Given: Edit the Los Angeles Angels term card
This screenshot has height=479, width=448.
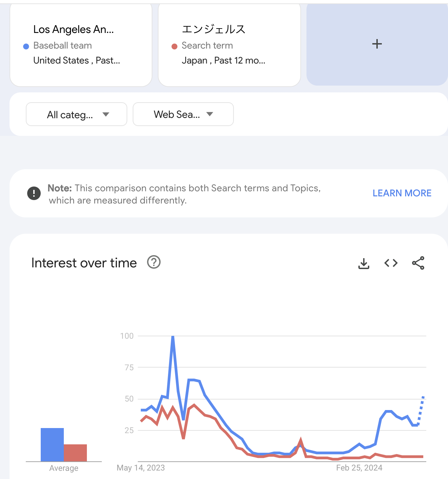Looking at the screenshot, I should pyautogui.click(x=81, y=45).
